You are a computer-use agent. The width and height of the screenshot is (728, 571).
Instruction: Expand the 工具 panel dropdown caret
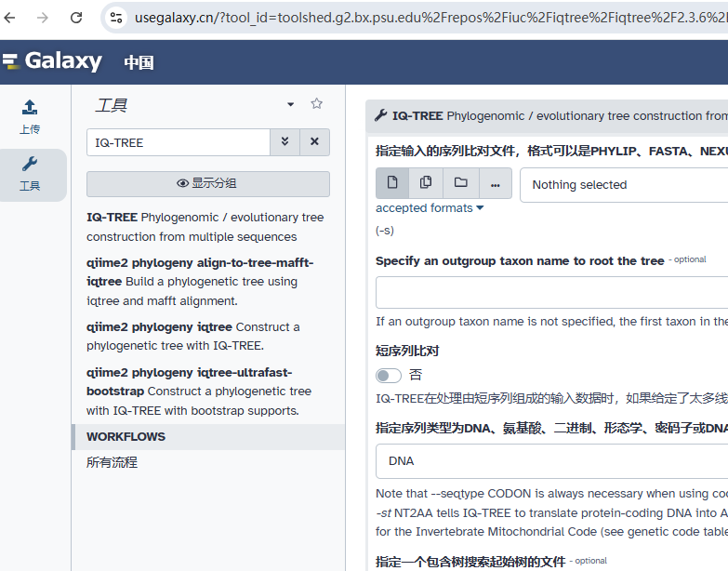[291, 104]
